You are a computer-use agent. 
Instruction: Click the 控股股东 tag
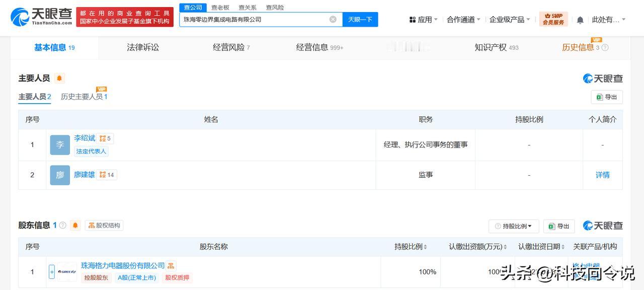click(96, 278)
